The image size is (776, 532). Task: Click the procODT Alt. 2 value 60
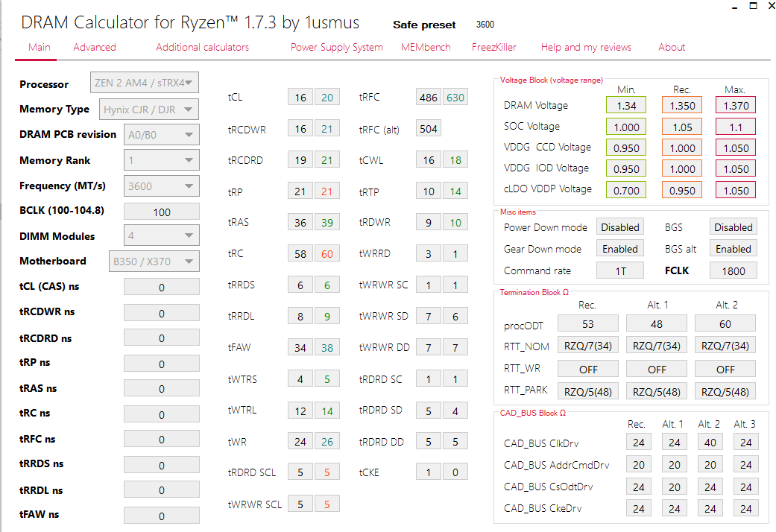pos(725,323)
